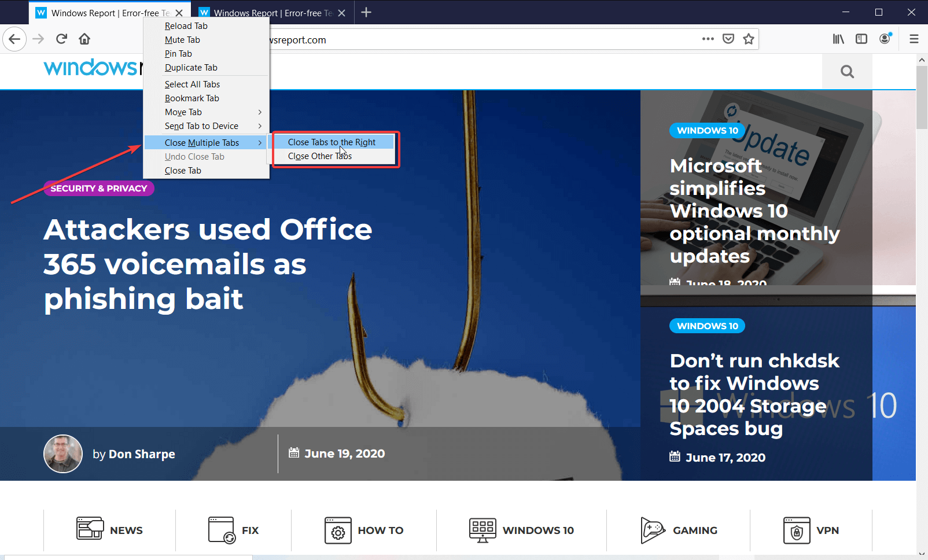The height and width of the screenshot is (560, 928).
Task: Click the scrollbar down arrow
Action: pyautogui.click(x=922, y=554)
